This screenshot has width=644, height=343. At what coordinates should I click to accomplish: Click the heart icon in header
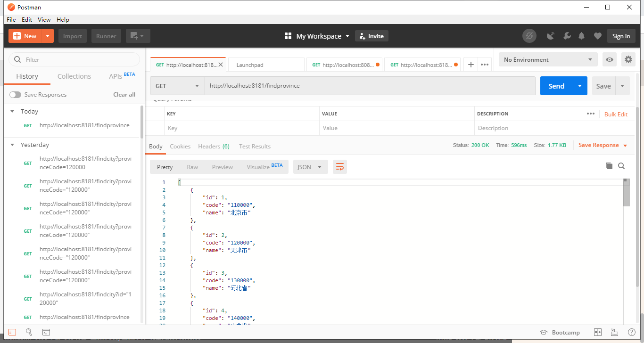coord(597,36)
